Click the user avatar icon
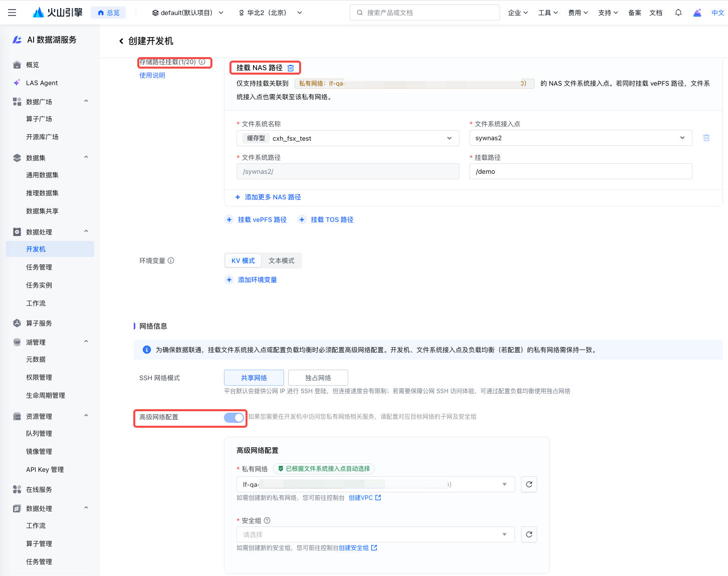Screen dimensions: 728x576 [697, 13]
